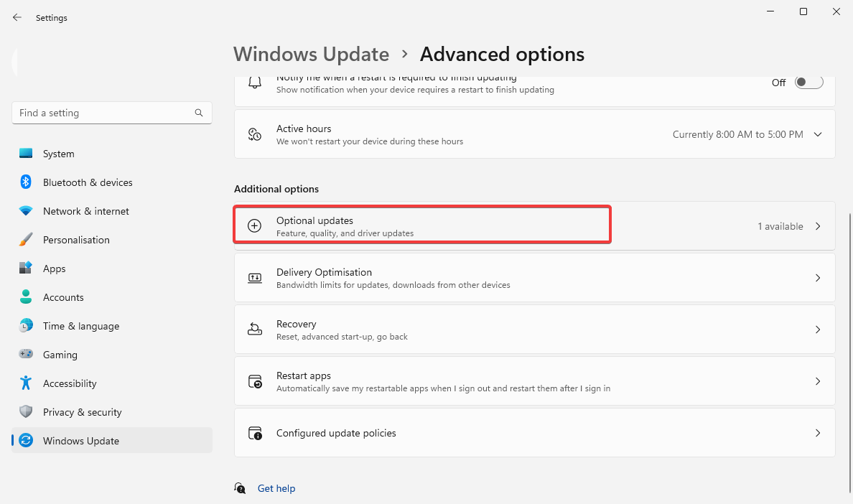The image size is (853, 504).
Task: Click the Gaming controller icon
Action: (26, 354)
